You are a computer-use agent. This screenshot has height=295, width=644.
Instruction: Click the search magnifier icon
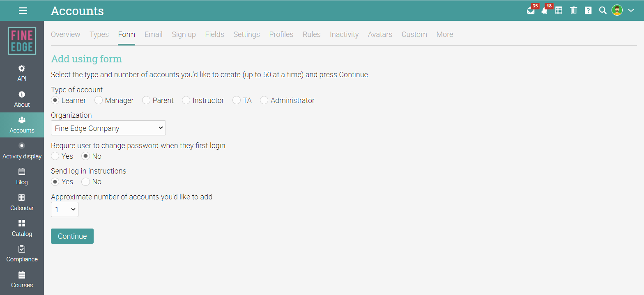pyautogui.click(x=603, y=11)
